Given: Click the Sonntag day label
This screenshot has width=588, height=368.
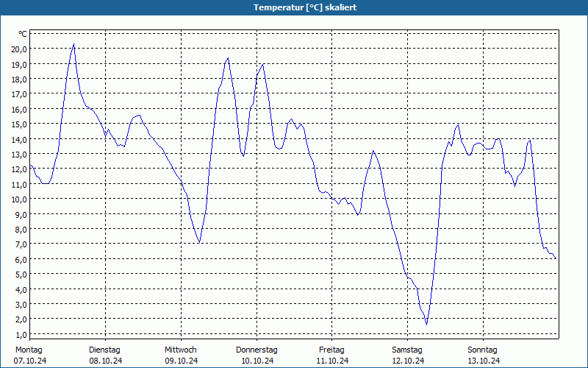Looking at the screenshot, I should tap(483, 350).
